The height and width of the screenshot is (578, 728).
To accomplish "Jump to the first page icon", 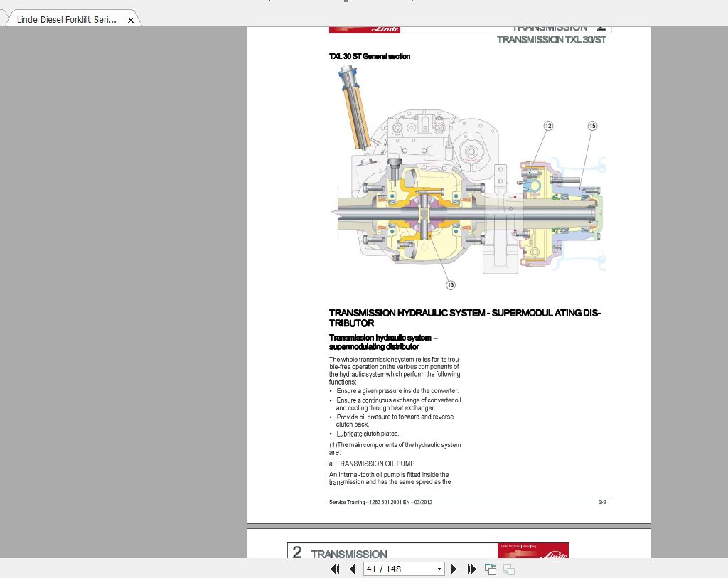I will [335, 569].
